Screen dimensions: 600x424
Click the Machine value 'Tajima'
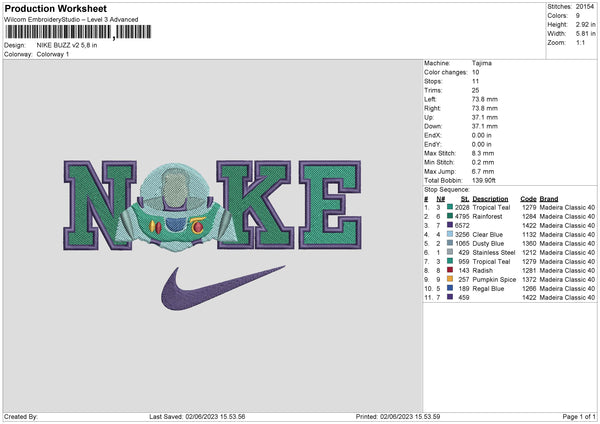coord(482,63)
